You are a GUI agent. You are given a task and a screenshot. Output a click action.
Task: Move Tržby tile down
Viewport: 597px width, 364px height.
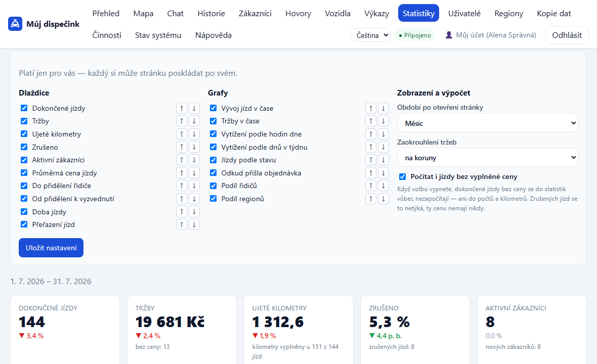194,121
